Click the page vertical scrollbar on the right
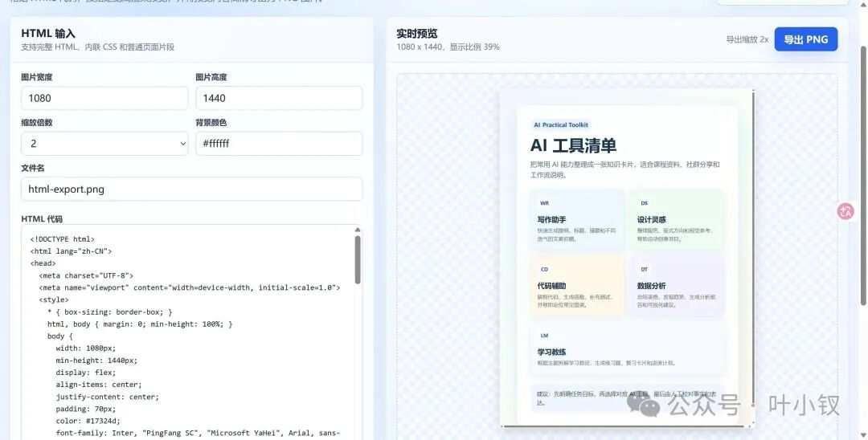868x440 pixels. point(863,175)
